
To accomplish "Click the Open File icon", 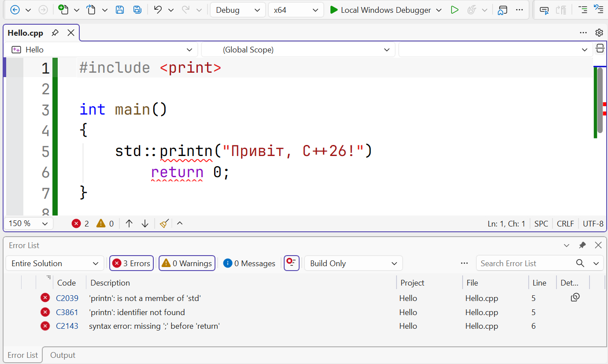I will click(x=91, y=10).
